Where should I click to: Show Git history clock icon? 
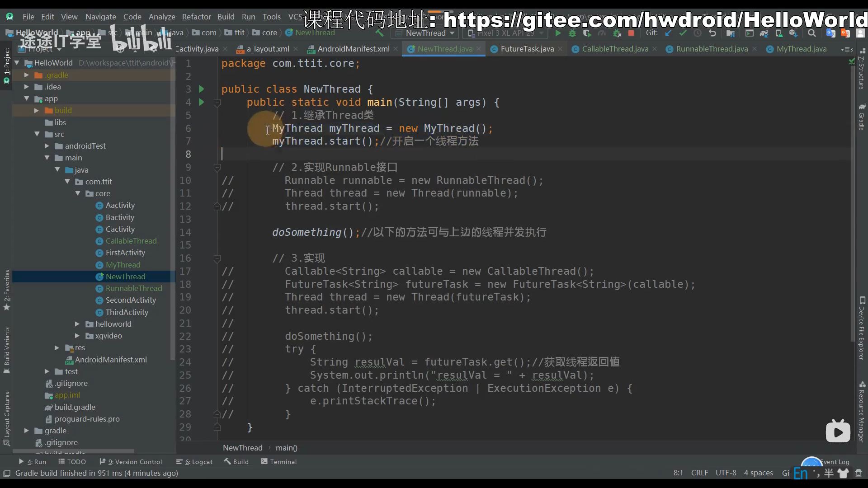(x=698, y=33)
